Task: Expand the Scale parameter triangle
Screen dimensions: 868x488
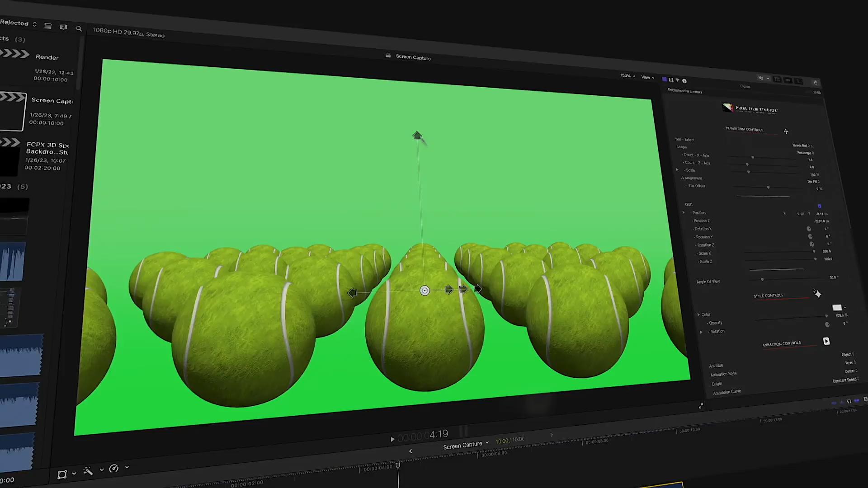Action: click(x=677, y=170)
